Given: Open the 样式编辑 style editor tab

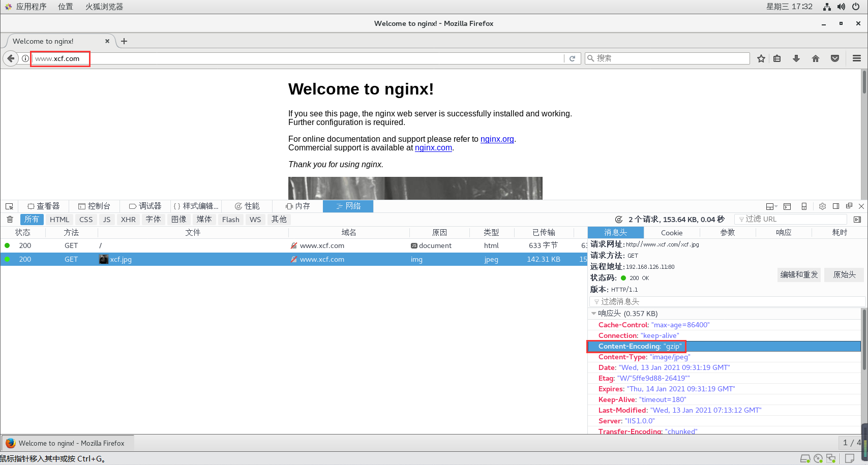Looking at the screenshot, I should click(196, 206).
